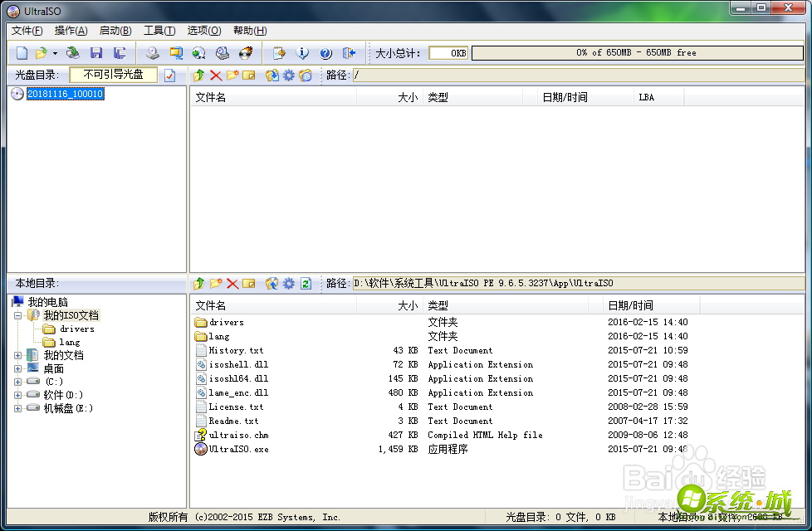Click the checkmark icon next to 不可引导光盘
Viewport: 812px width, 531px height.
170,74
